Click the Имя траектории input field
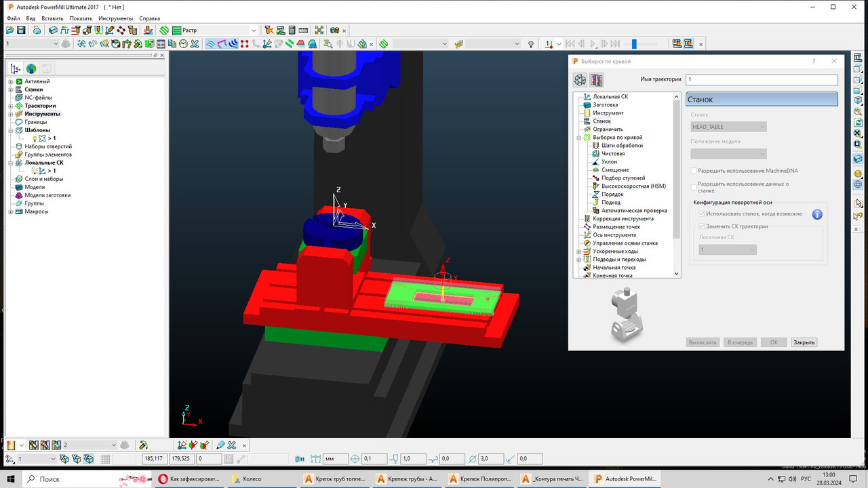868x488 pixels. [762, 79]
